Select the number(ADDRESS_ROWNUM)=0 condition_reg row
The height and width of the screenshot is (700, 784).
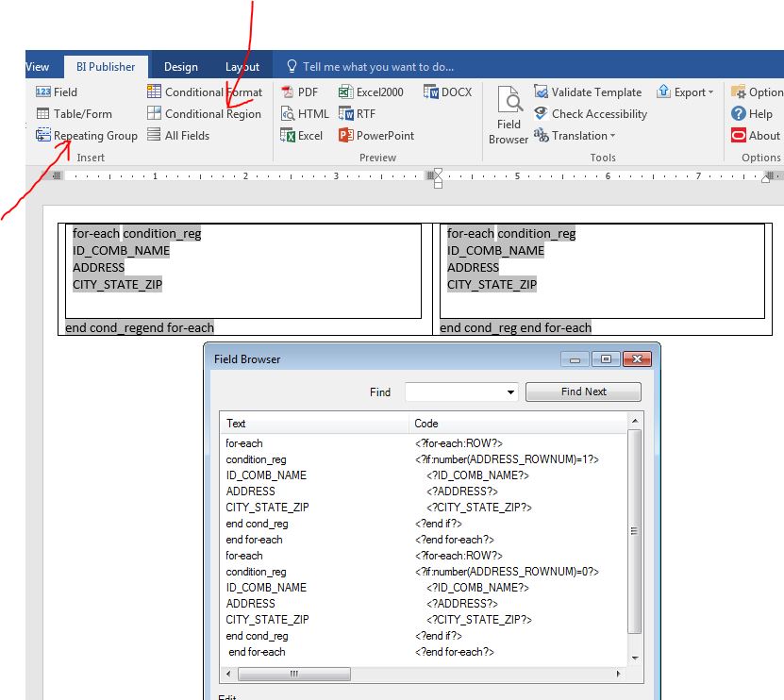[x=423, y=572]
